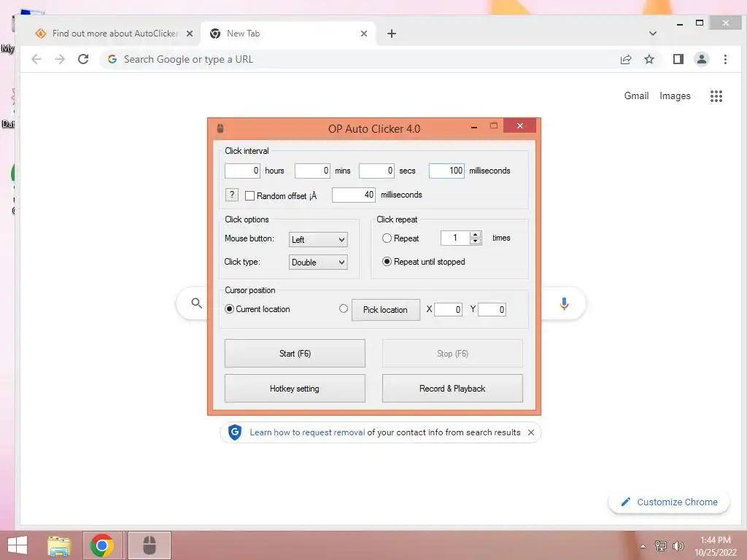Open the Click type dropdown
The image size is (747, 560).
tap(318, 262)
